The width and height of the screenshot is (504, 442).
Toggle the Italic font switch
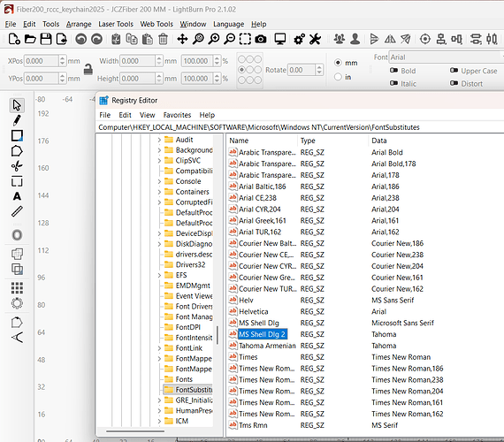393,83
